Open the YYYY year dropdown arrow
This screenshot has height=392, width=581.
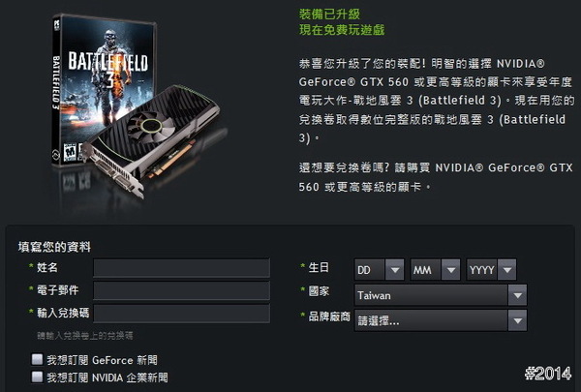[x=506, y=269]
